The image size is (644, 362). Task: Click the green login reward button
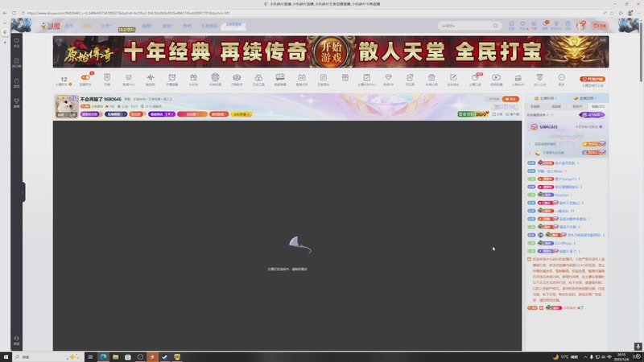coord(473,114)
